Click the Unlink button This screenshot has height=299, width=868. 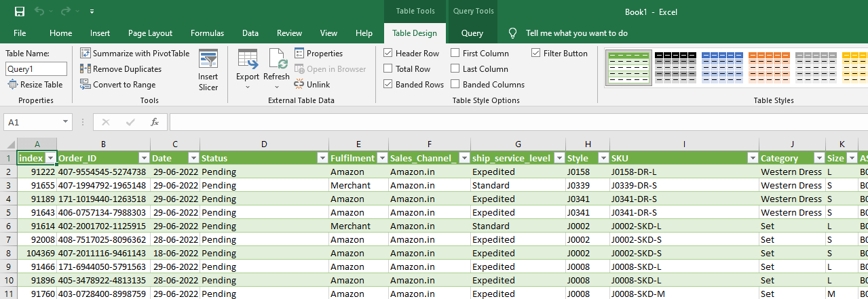(x=312, y=84)
